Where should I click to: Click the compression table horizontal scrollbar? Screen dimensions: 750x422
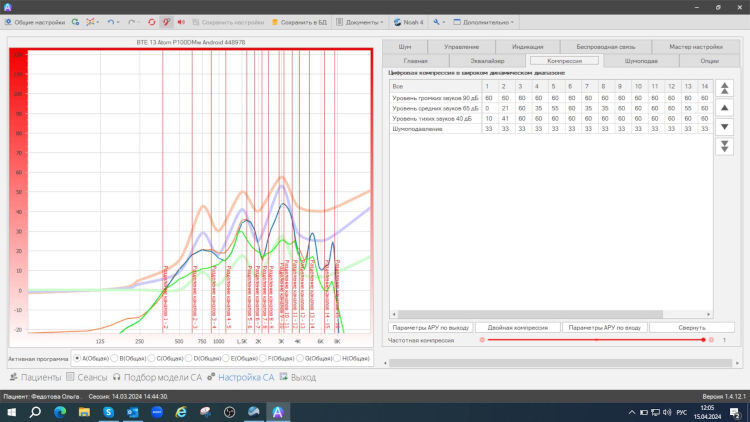(x=530, y=314)
